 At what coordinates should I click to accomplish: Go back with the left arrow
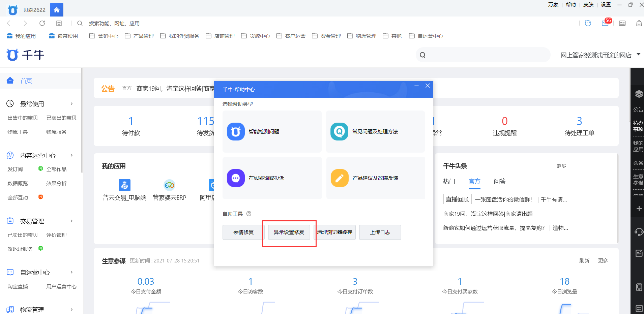click(x=9, y=23)
